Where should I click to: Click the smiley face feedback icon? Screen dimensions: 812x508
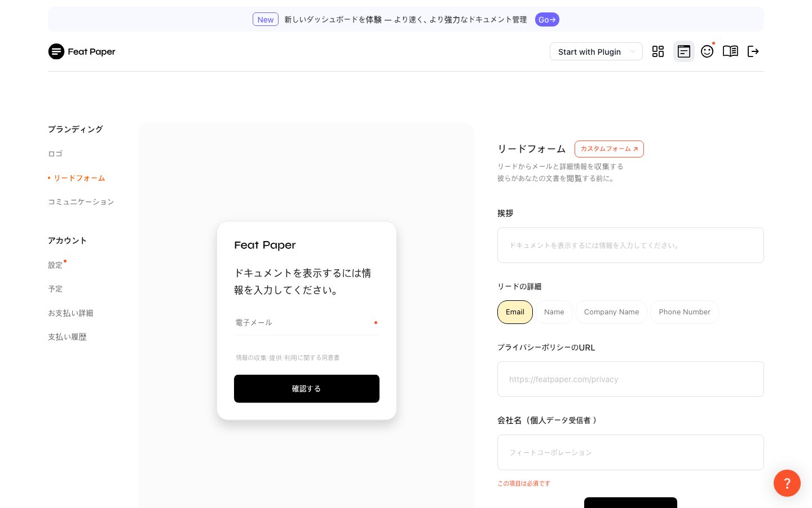pos(707,51)
